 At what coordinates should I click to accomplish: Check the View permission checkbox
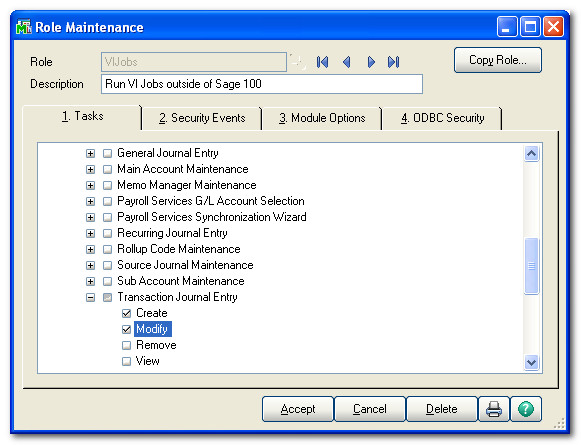[126, 361]
